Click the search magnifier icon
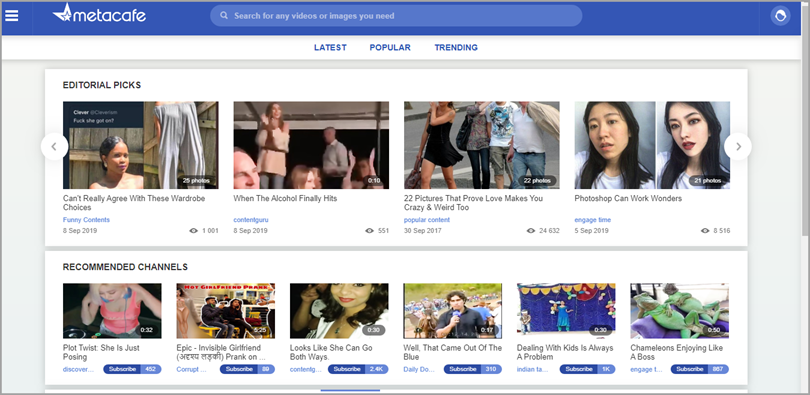 [224, 15]
